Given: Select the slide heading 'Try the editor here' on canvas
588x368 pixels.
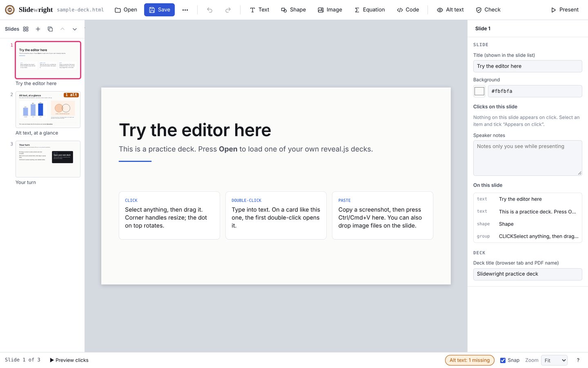Looking at the screenshot, I should click(x=195, y=130).
